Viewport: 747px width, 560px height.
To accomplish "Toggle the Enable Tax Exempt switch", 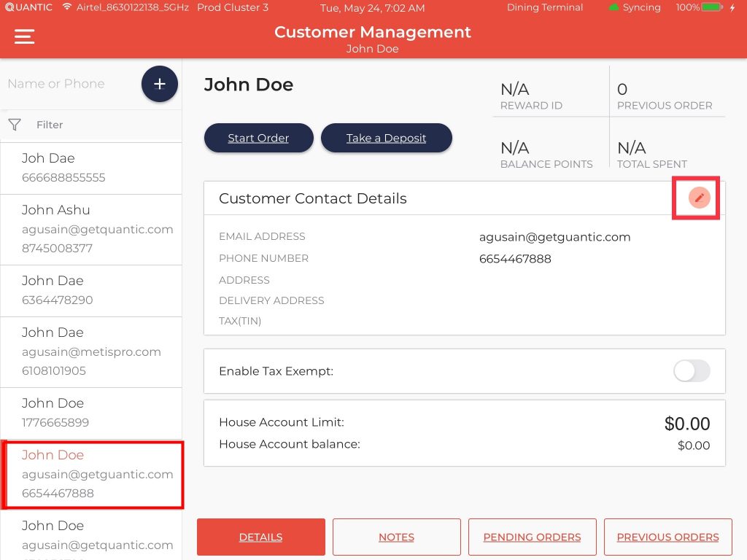I will (x=691, y=371).
